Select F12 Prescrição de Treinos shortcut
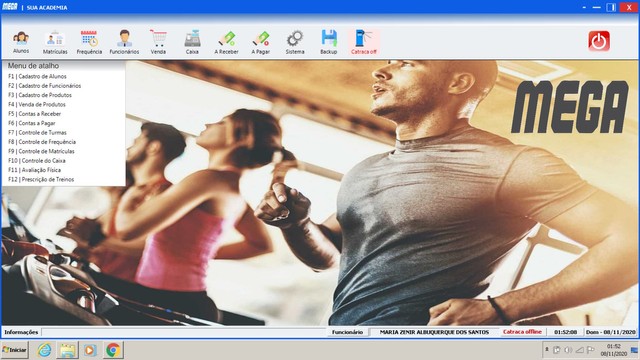Viewport: 640px width, 360px height. point(41,180)
